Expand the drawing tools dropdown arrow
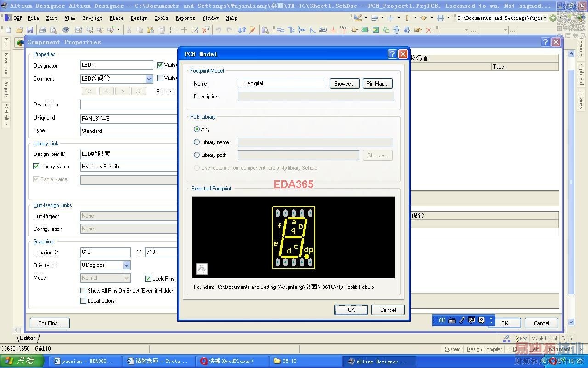This screenshot has width=588, height=368. (x=366, y=18)
